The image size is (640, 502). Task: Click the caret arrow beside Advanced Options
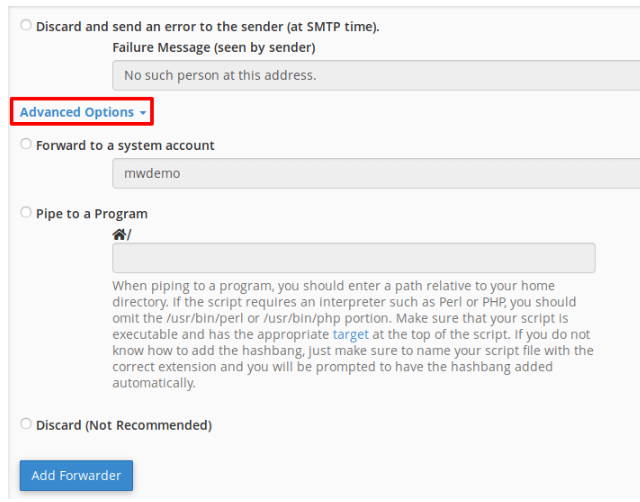(143, 113)
